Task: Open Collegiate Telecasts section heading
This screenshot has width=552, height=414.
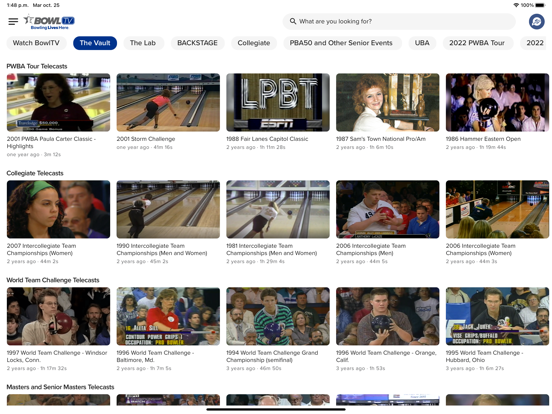Action: [35, 173]
